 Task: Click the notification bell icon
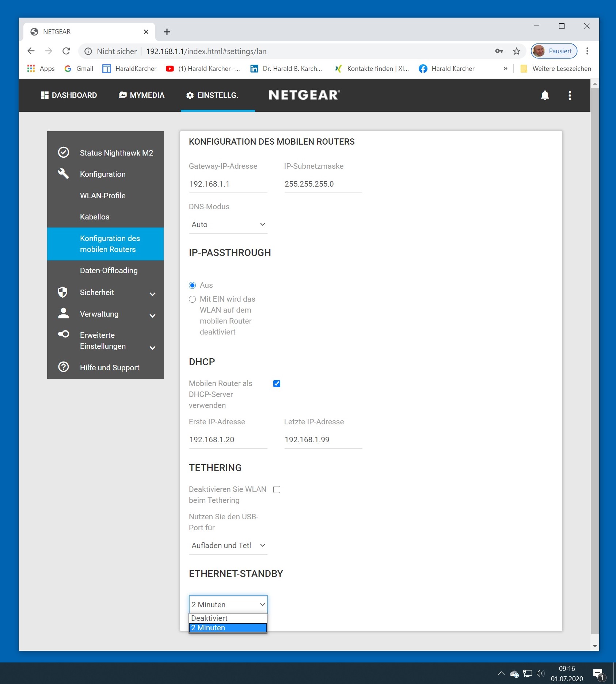[x=545, y=95]
